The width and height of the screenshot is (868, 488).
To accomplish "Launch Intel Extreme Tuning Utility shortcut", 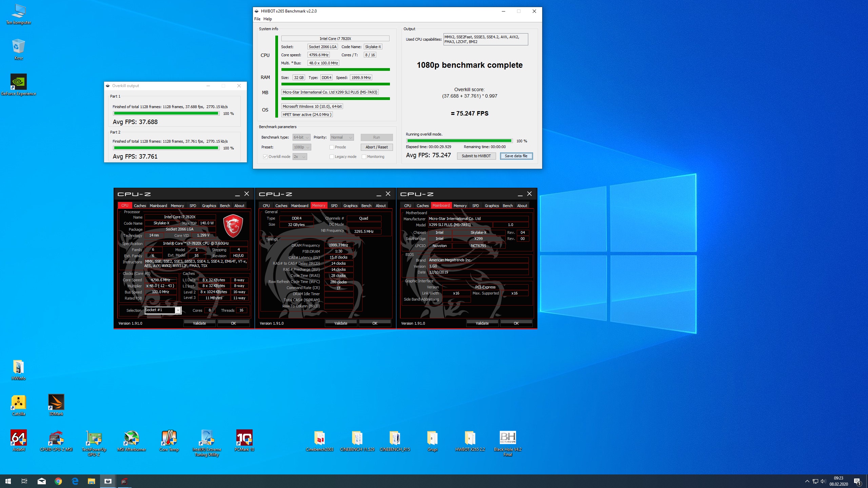I will [206, 443].
